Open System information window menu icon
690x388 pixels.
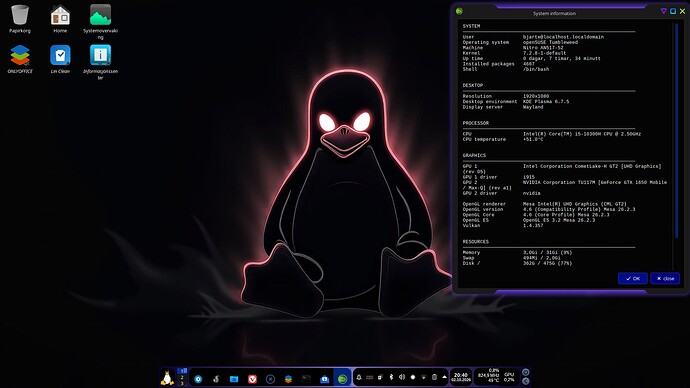pos(459,11)
